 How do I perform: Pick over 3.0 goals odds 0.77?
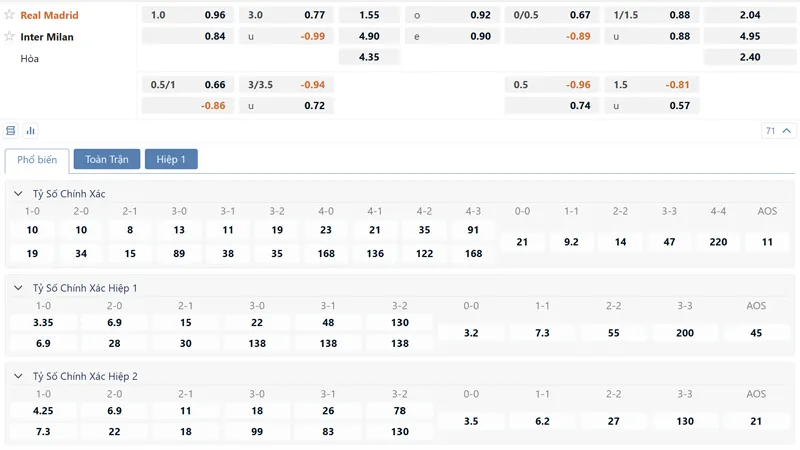[286, 15]
